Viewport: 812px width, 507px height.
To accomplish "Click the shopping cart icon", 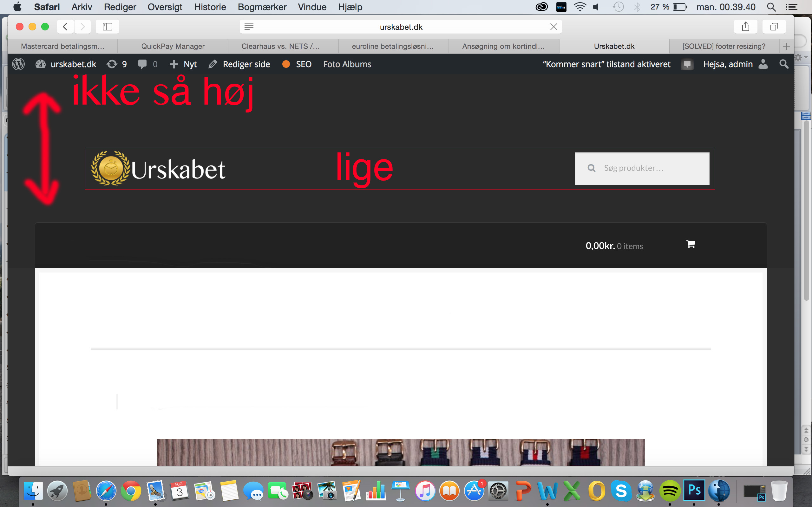I will pyautogui.click(x=690, y=244).
